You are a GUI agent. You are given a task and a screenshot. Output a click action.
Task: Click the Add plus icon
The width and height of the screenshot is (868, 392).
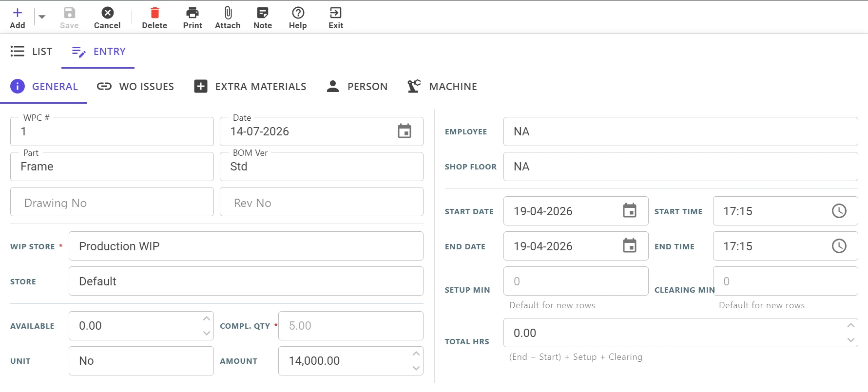click(18, 13)
